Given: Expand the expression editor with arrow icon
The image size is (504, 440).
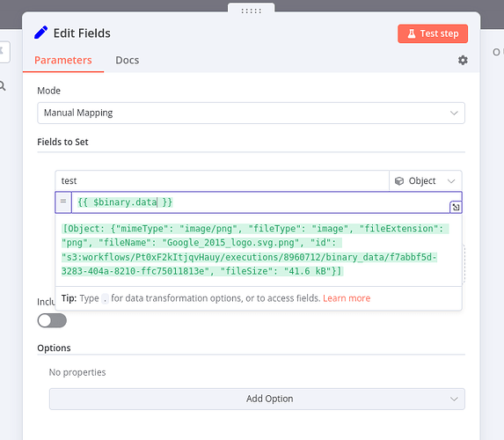Looking at the screenshot, I should pyautogui.click(x=456, y=207).
